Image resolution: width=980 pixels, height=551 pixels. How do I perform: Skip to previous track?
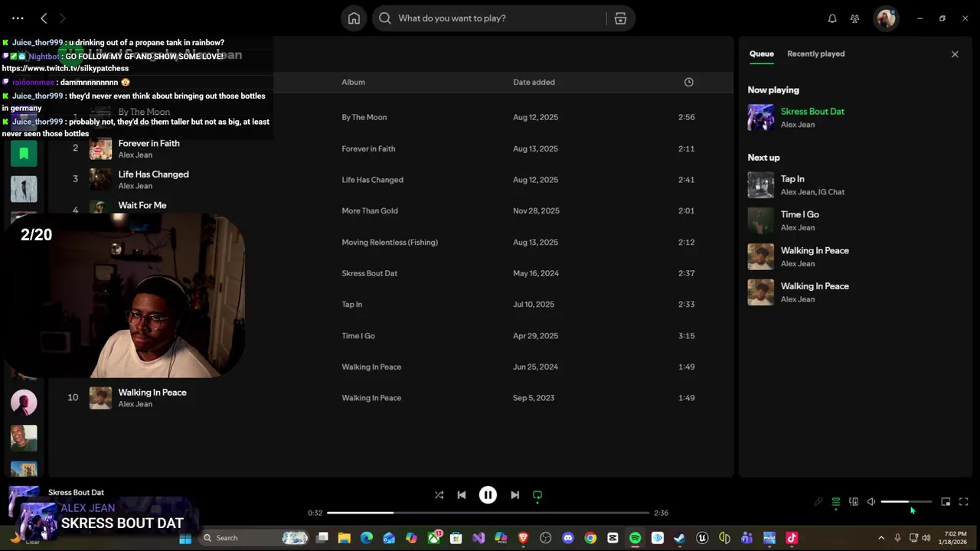462,495
